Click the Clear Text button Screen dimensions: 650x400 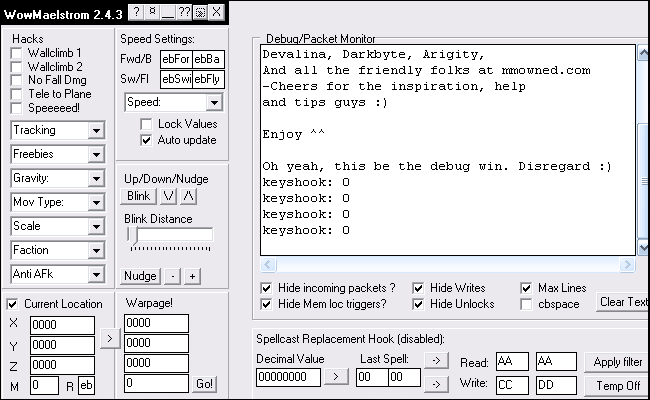pos(623,302)
